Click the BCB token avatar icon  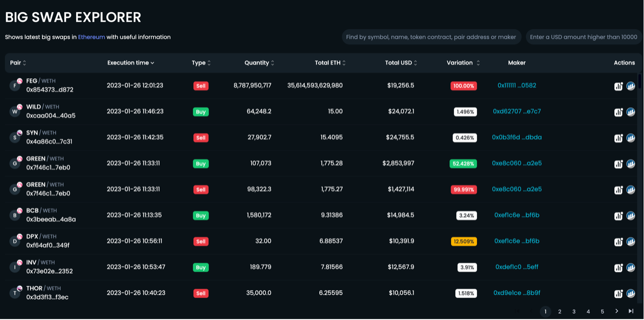point(15,215)
